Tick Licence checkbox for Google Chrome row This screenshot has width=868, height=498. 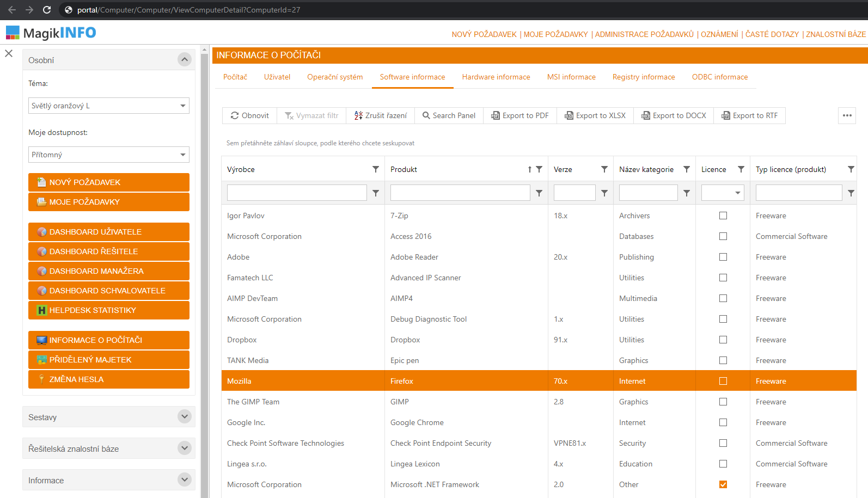point(723,422)
